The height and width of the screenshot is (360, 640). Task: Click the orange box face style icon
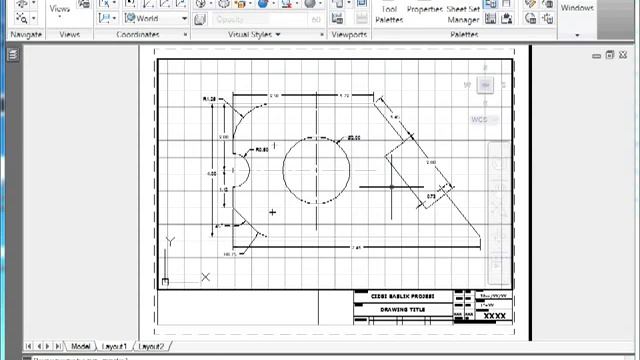(x=240, y=4)
